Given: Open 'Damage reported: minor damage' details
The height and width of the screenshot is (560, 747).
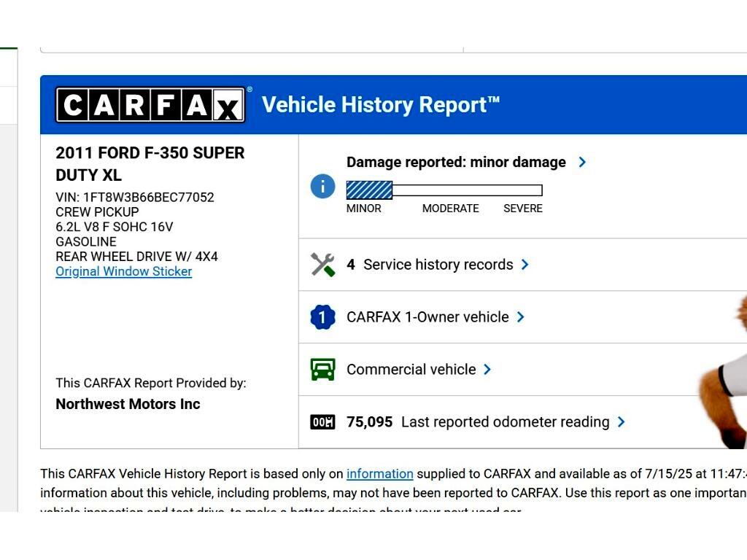Looking at the screenshot, I should [x=456, y=162].
